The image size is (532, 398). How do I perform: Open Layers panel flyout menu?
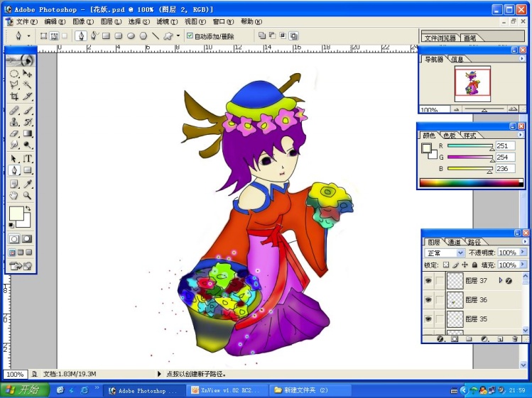(525, 241)
